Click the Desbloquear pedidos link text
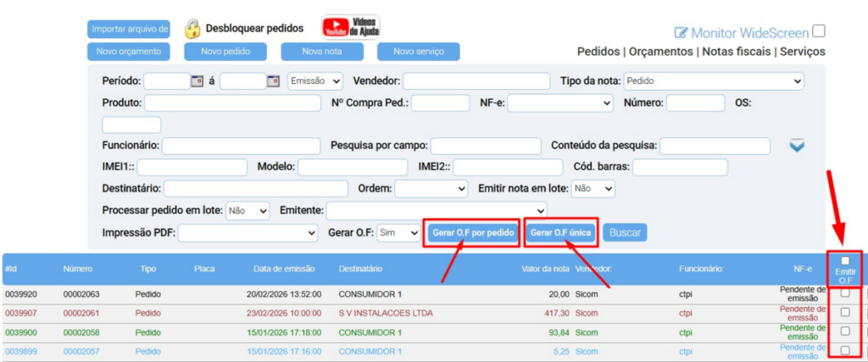 [254, 28]
